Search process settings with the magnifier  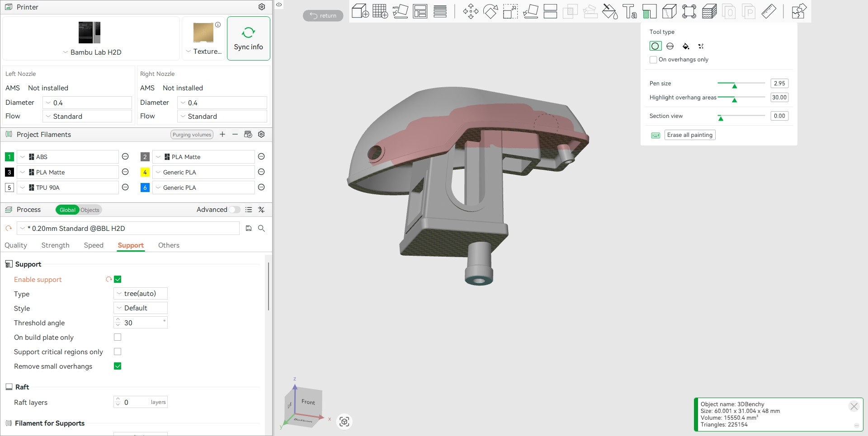[261, 228]
